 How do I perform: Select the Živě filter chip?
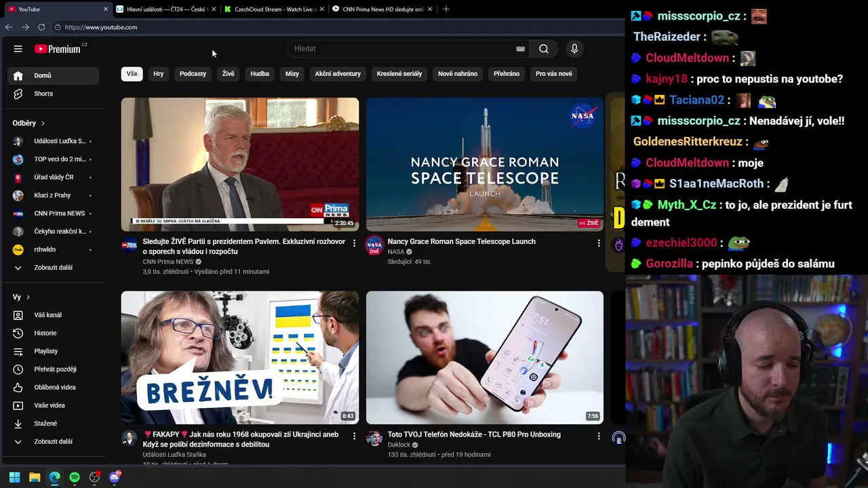pos(229,74)
